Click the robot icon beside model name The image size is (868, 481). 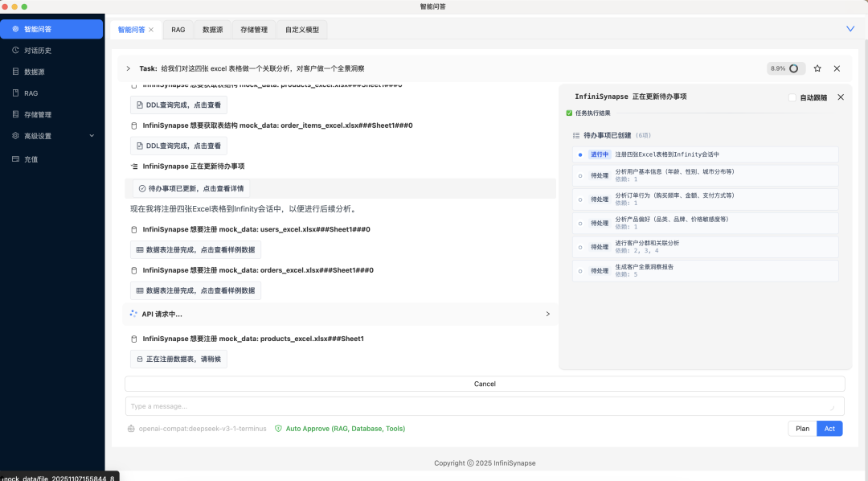pos(131,429)
